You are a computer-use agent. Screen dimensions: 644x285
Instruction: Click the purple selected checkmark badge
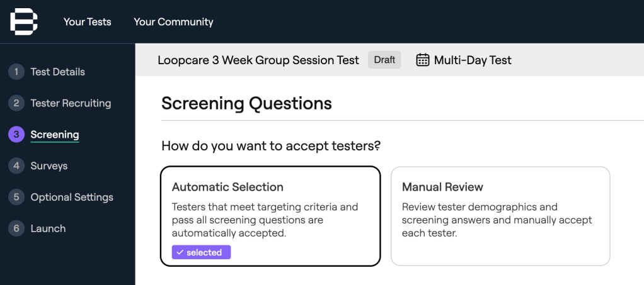[201, 252]
